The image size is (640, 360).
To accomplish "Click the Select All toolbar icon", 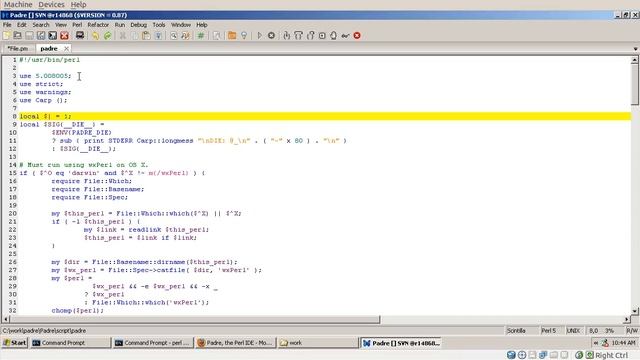I will tap(158, 36).
